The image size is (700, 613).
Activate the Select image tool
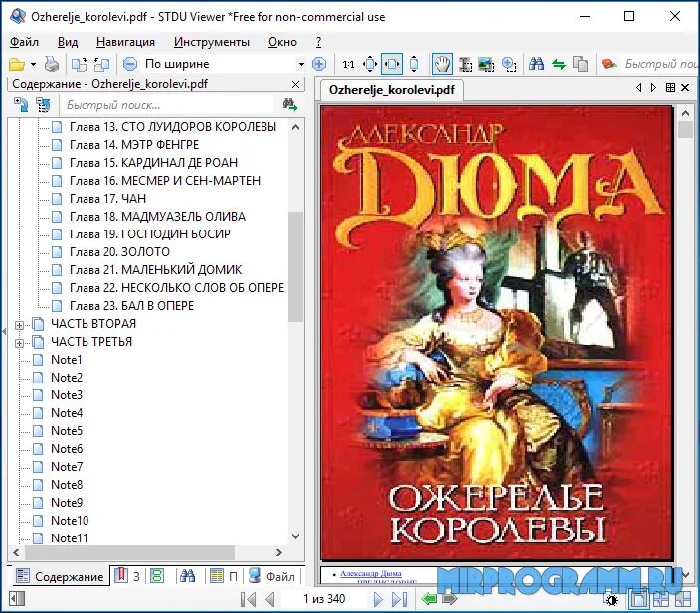tap(486, 65)
